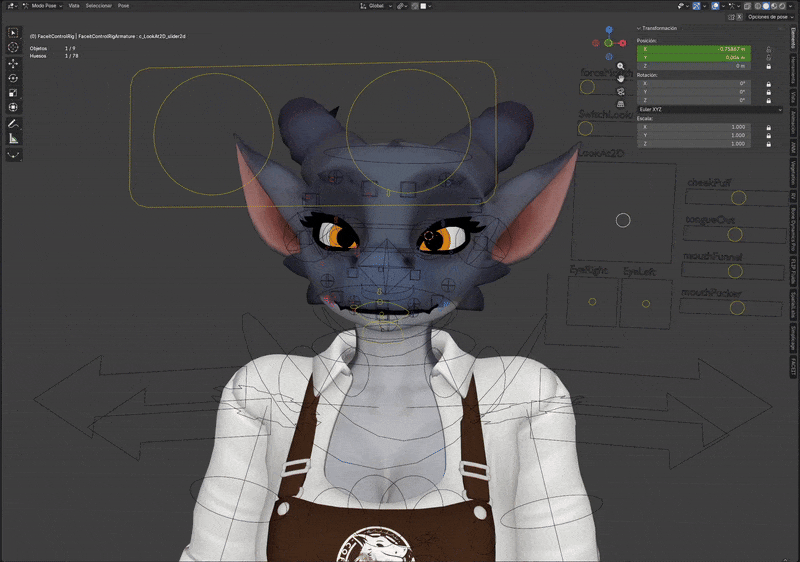Toggle X-ray view in header
The height and width of the screenshot is (562, 800).
click(747, 6)
